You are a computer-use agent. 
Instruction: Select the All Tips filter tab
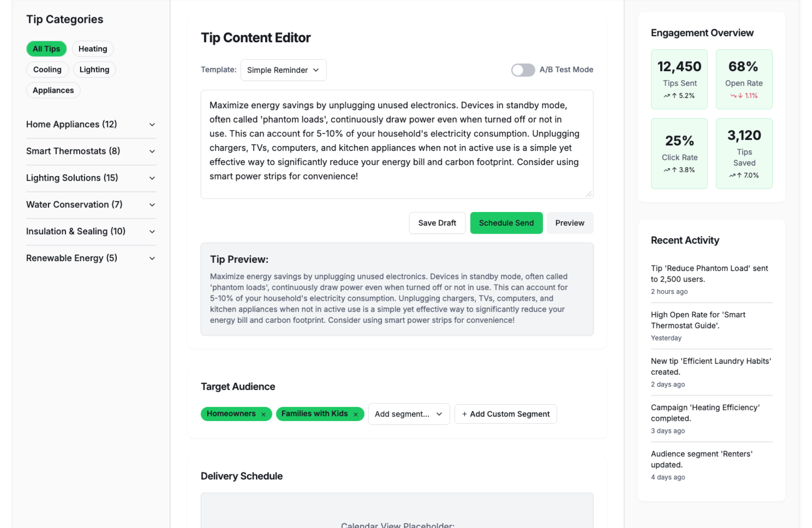47,49
